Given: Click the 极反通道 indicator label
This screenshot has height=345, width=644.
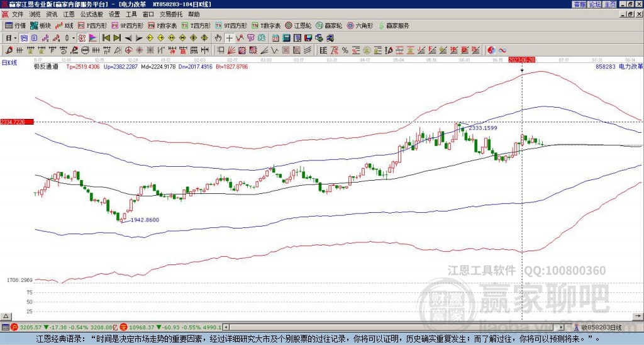Looking at the screenshot, I should click(x=46, y=66).
